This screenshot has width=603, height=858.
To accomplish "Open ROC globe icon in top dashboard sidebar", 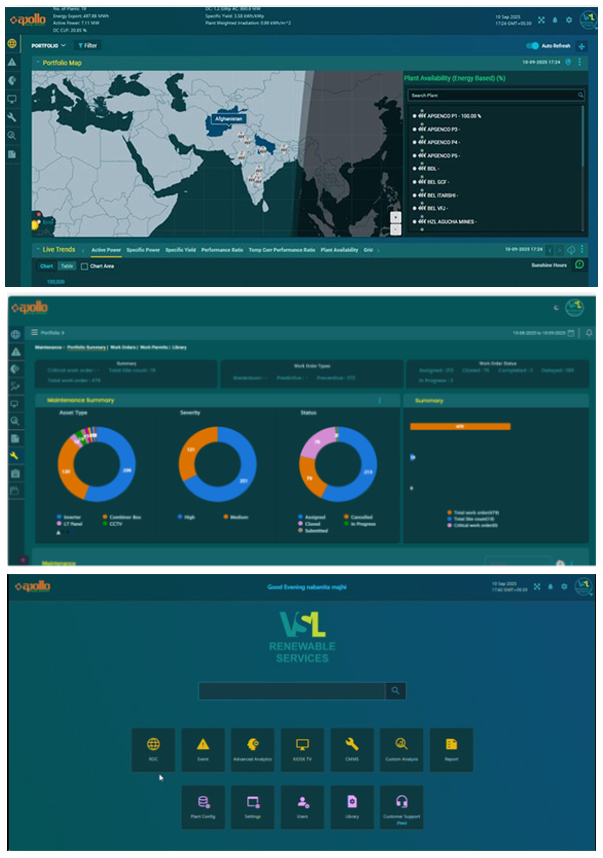I will (11, 43).
